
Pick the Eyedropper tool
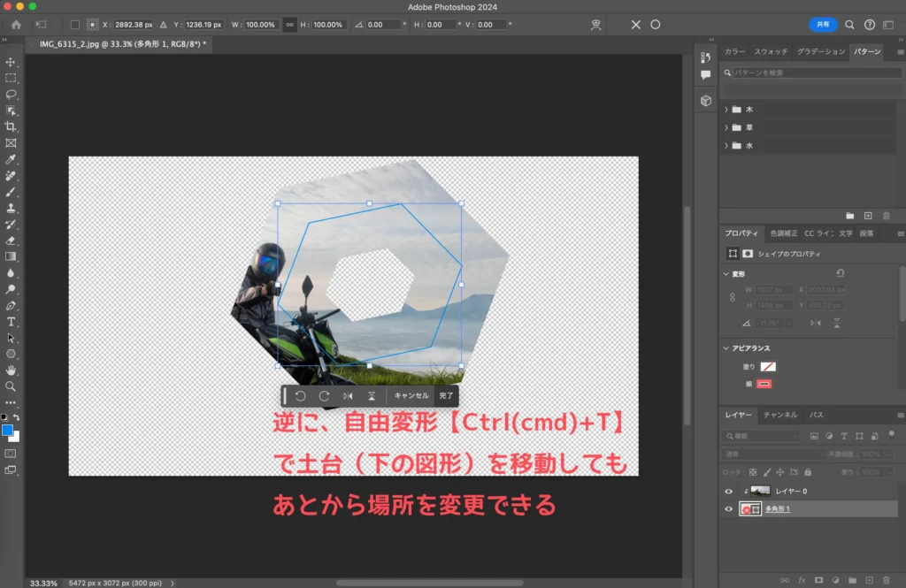(11, 159)
